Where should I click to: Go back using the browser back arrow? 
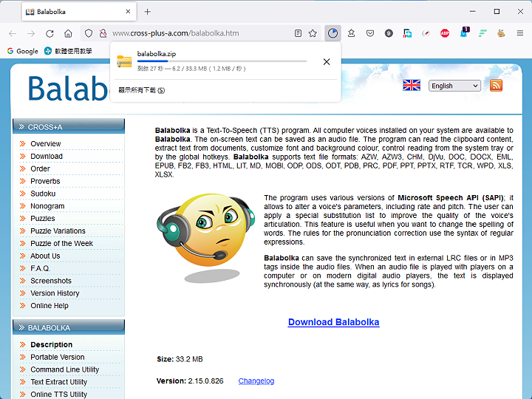[13, 33]
